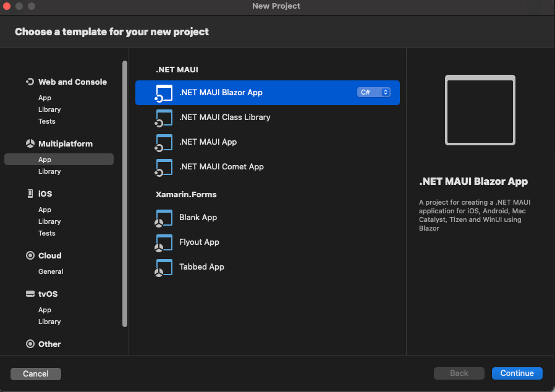Click the Cloud category icon
The width and height of the screenshot is (555, 392).
(x=30, y=255)
